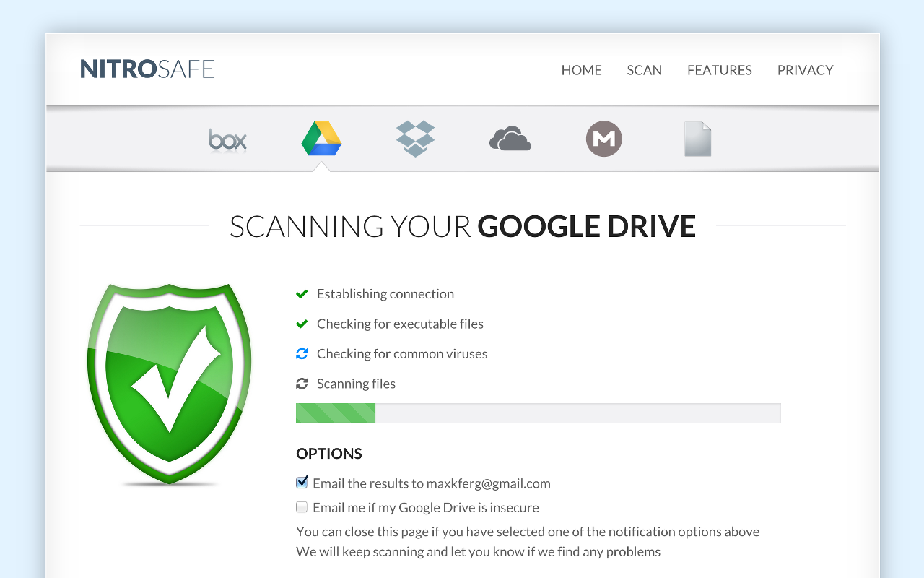Enable Email me if my Google Drive is insecure
Image resolution: width=924 pixels, height=578 pixels.
pos(301,506)
